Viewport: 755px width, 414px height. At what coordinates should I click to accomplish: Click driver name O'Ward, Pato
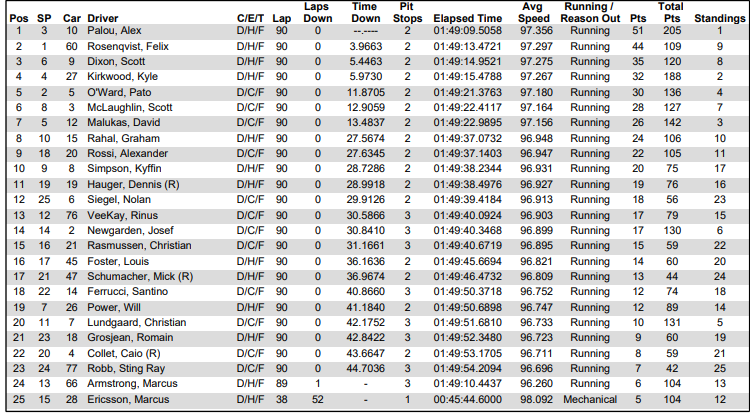(x=118, y=91)
